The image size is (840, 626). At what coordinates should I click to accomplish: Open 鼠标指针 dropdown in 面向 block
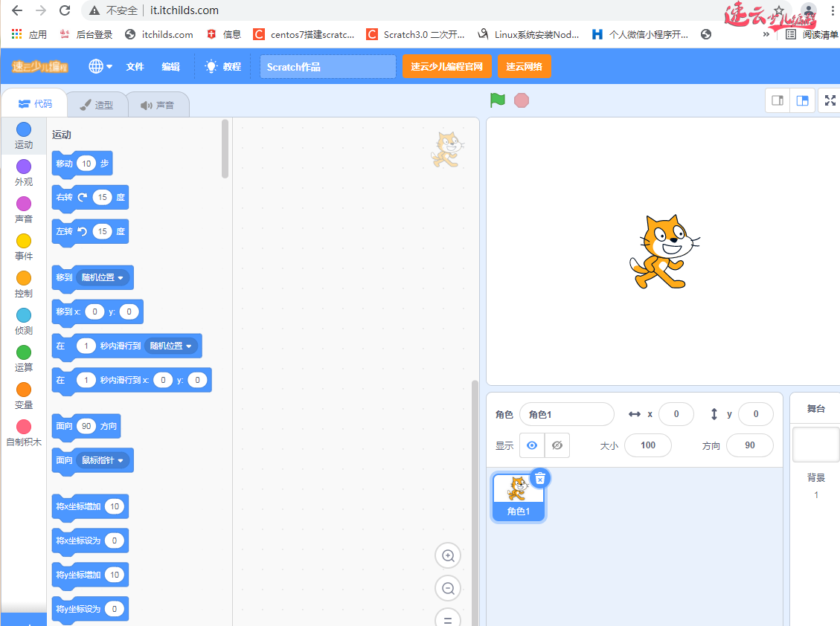(102, 460)
